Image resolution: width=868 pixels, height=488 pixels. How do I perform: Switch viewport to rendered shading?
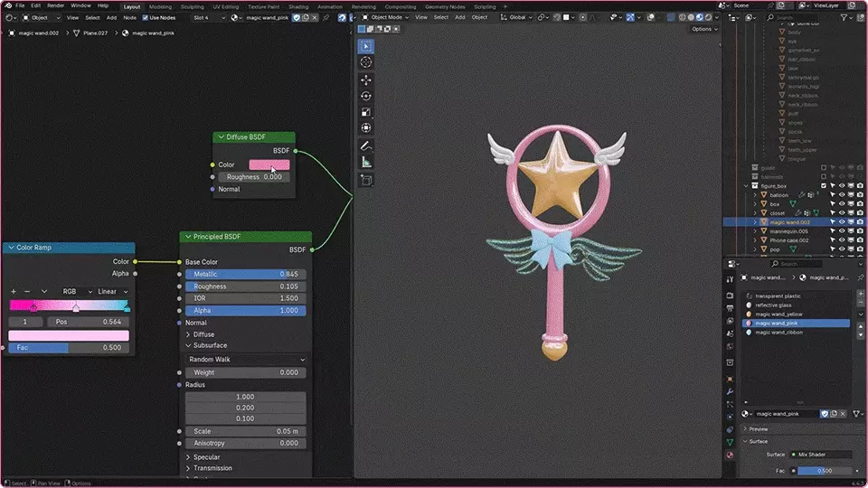708,18
